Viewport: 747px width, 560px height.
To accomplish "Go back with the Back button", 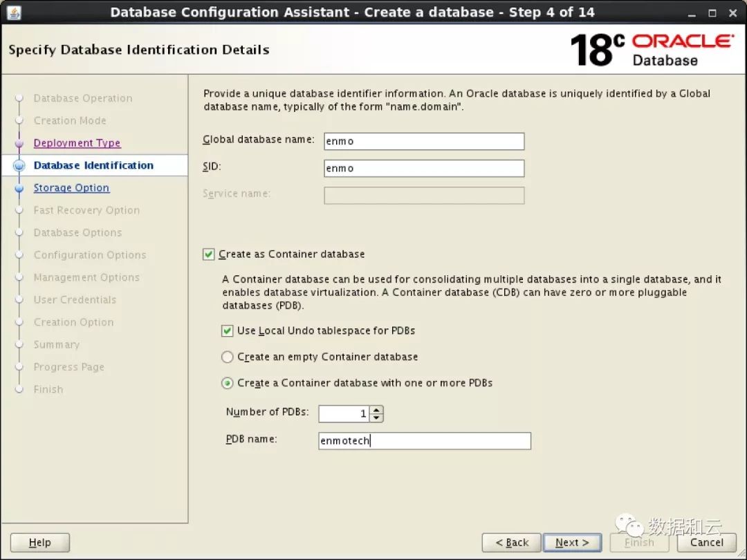I will [x=511, y=543].
